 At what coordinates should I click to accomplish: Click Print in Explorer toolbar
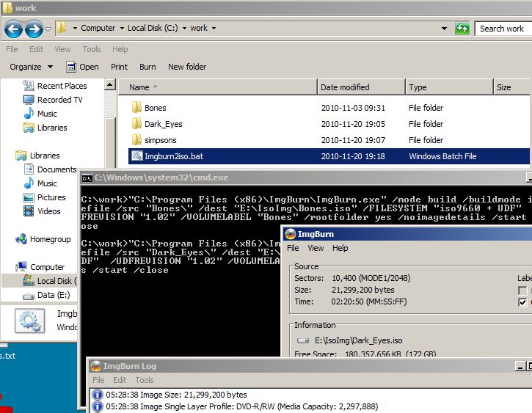click(119, 67)
